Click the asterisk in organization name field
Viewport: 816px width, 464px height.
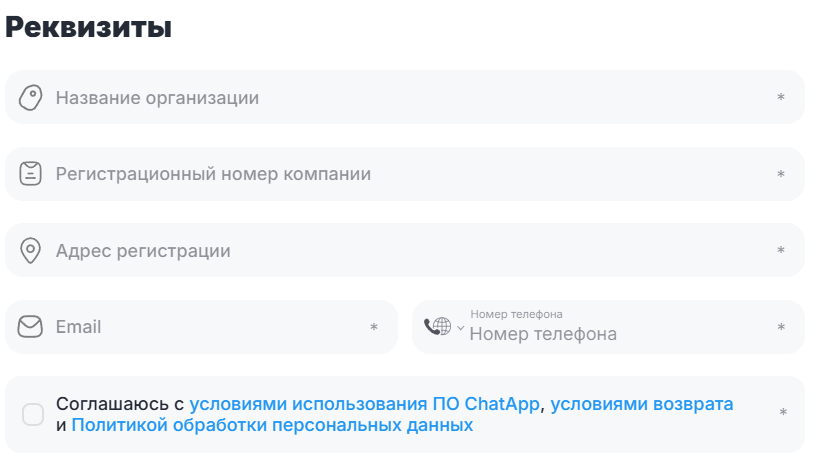[781, 98]
